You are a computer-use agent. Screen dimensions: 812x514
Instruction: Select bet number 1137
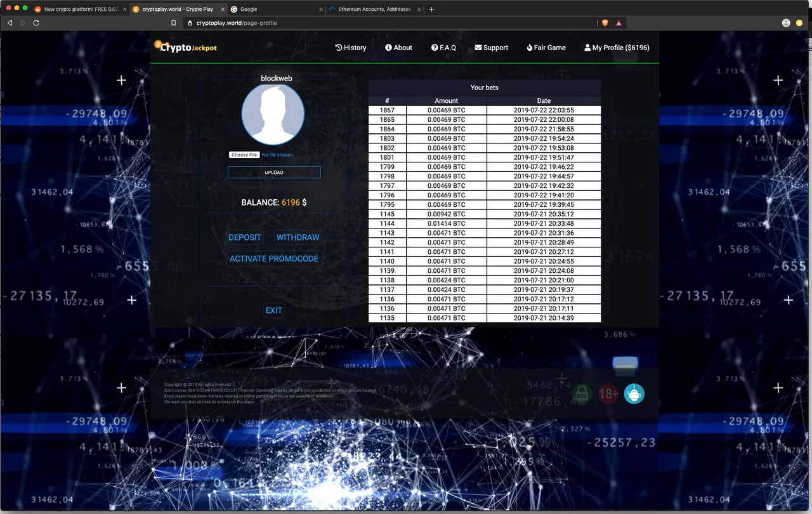click(387, 289)
